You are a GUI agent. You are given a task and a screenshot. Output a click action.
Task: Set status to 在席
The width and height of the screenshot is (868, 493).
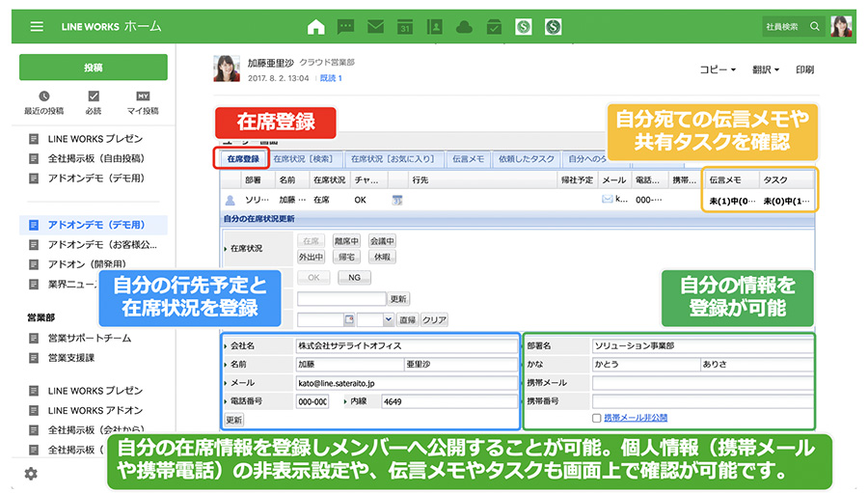pos(312,241)
